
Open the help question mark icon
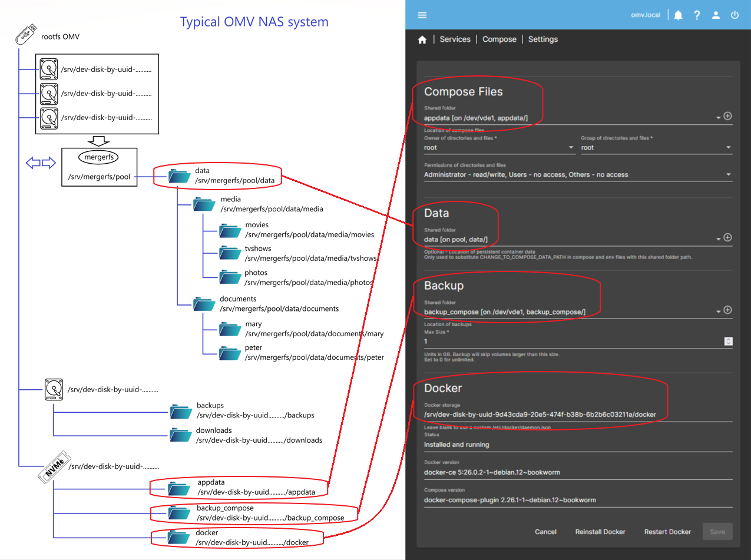click(x=697, y=15)
